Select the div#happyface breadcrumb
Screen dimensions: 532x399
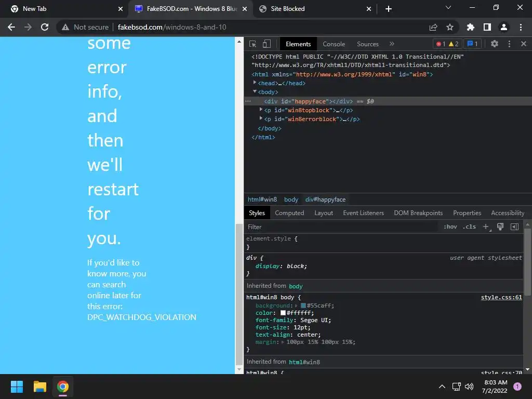click(325, 199)
